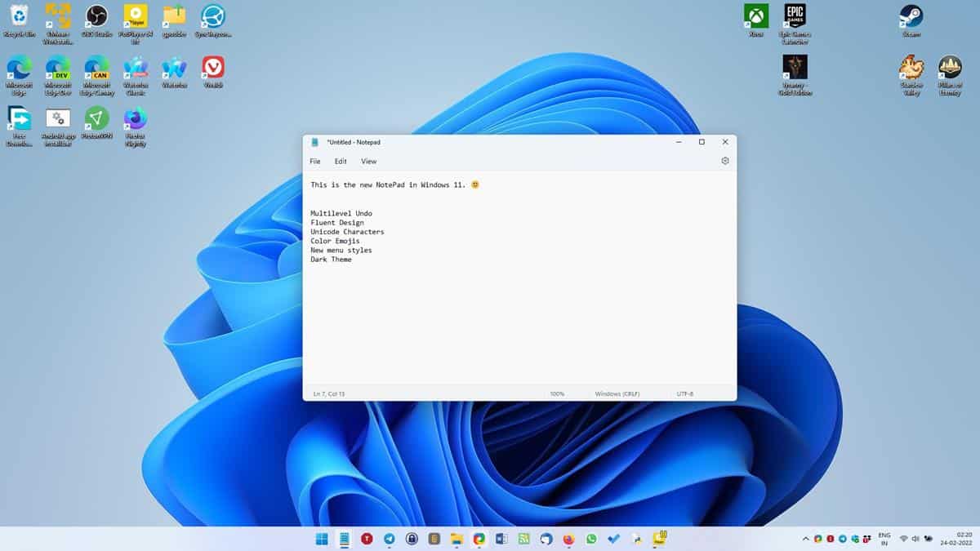Screen dimensions: 980x551
Task: Open the Edit menu in Notepad
Action: coord(340,162)
